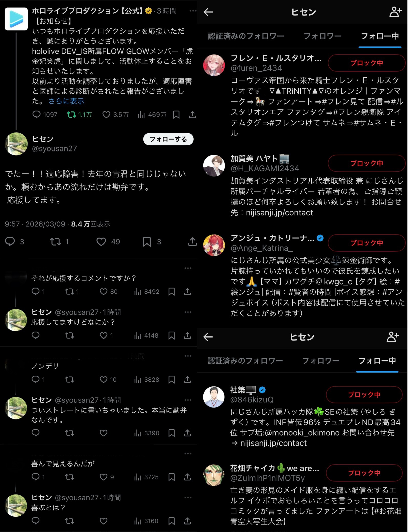This screenshot has width=408, height=532.
Task: Open three-dot menu on the hololive announcement
Action: click(193, 11)
